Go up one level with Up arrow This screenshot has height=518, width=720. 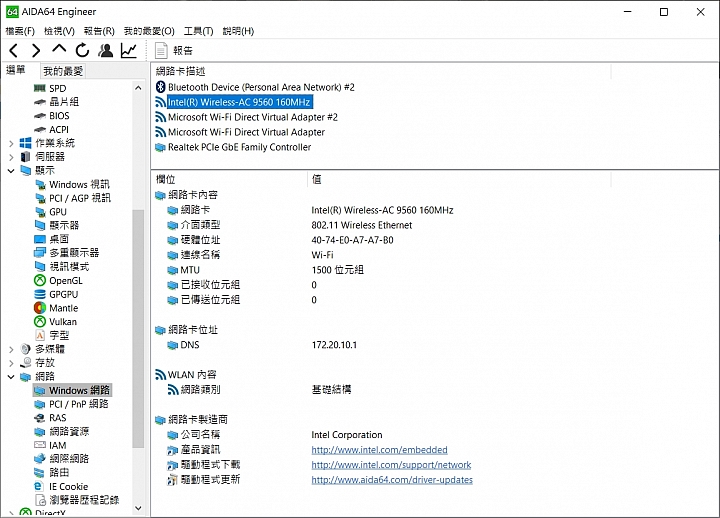(x=59, y=49)
